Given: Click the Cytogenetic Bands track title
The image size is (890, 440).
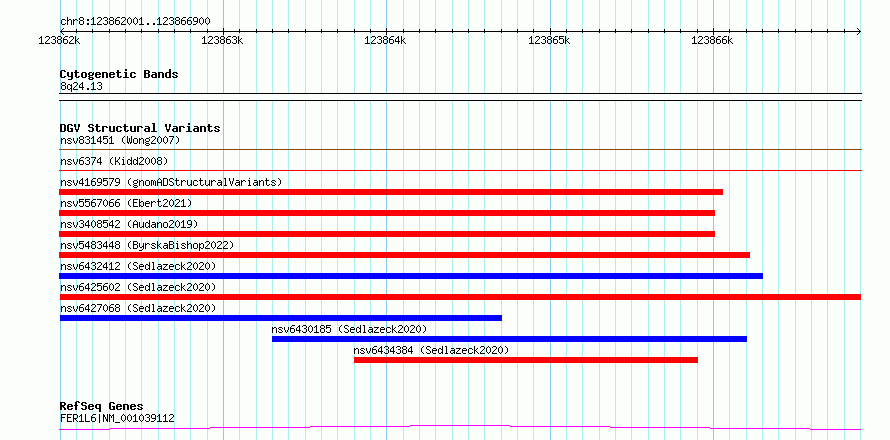Looking at the screenshot, I should pos(119,74).
